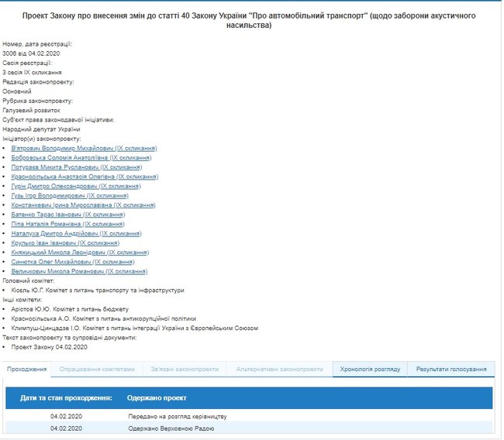Viewport: 504px width, 440px height.
Task: Open Гузь Ігор Володимирович link
Action: 70,195
